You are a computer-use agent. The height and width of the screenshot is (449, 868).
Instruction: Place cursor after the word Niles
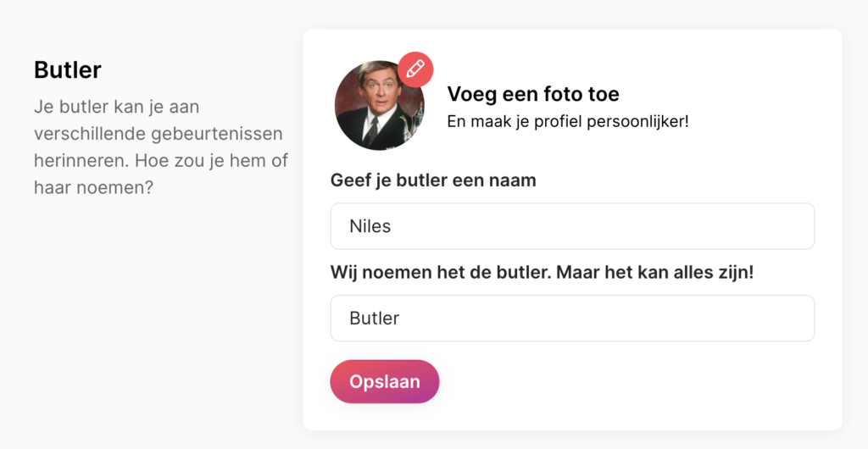point(392,226)
